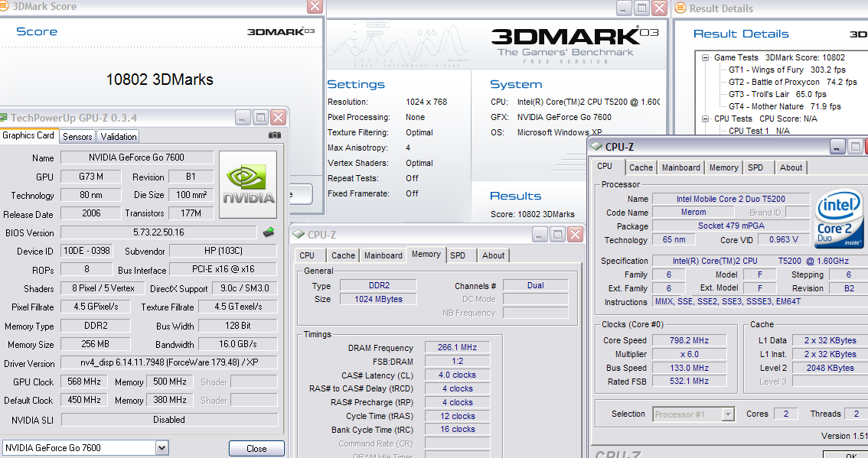Click the GPU-Z title bar icon
This screenshot has height=458, width=868.
coord(3,118)
